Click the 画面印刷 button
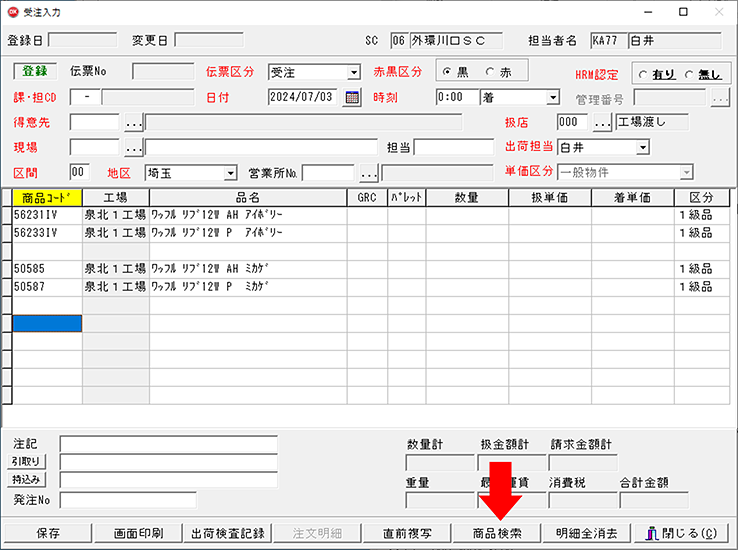This screenshot has height=550, width=738. 138,533
